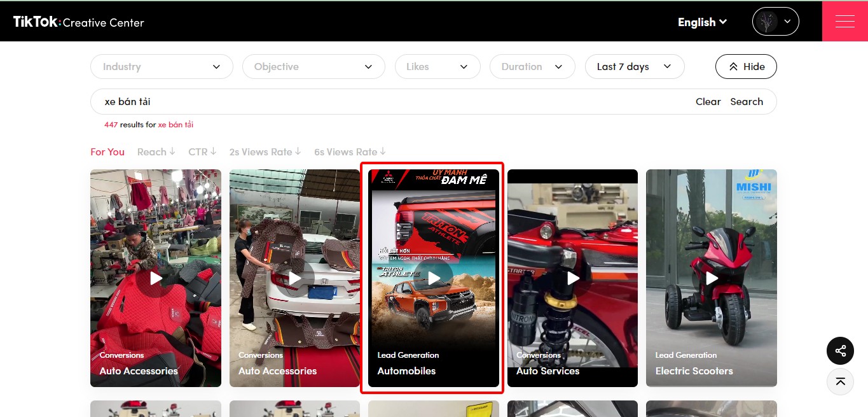Play the first Auto Accessories sewing workshop video

click(x=156, y=278)
